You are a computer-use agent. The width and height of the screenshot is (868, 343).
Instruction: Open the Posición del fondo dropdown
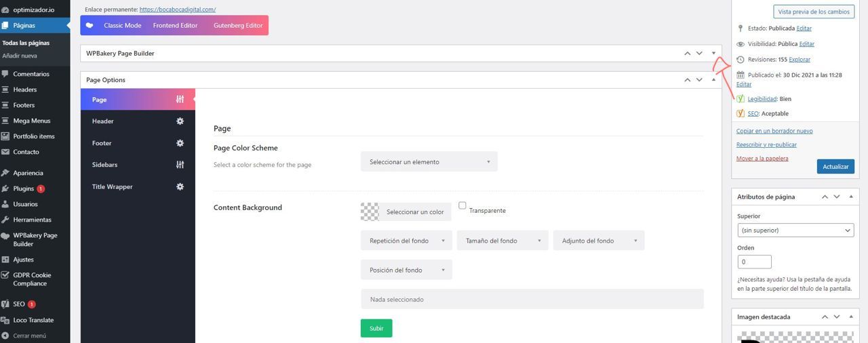tap(406, 270)
